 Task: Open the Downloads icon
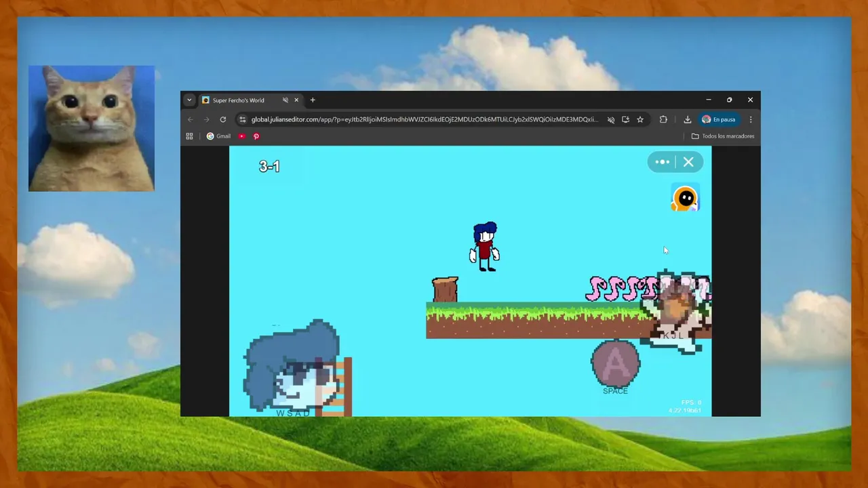[687, 119]
